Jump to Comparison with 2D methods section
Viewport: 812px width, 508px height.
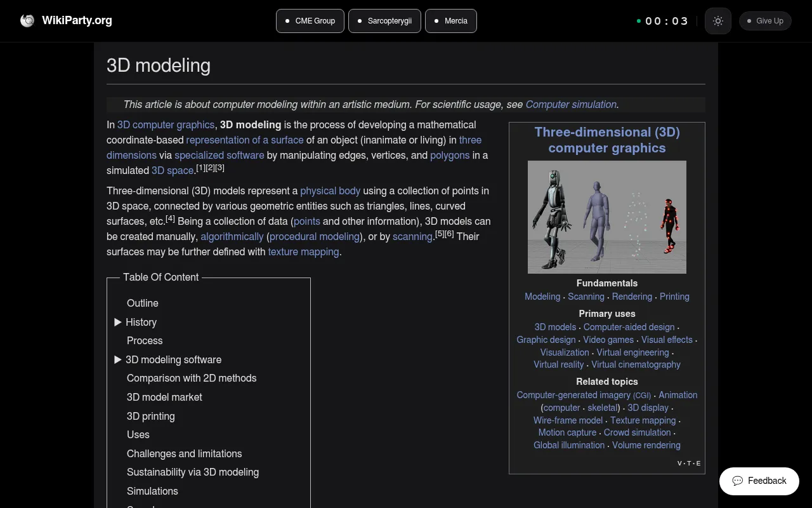[x=192, y=378]
